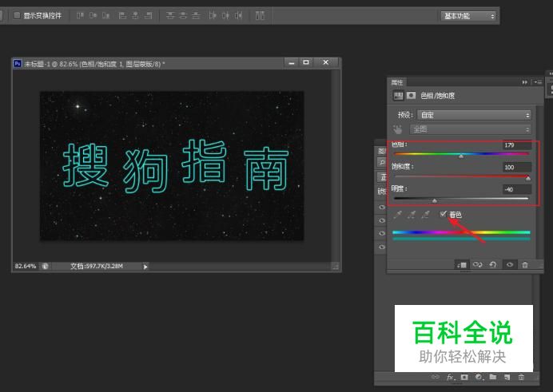Screen dimensions: 553x392
Task: Open the blend mode dropdown in layers panel
Action: 382,177
